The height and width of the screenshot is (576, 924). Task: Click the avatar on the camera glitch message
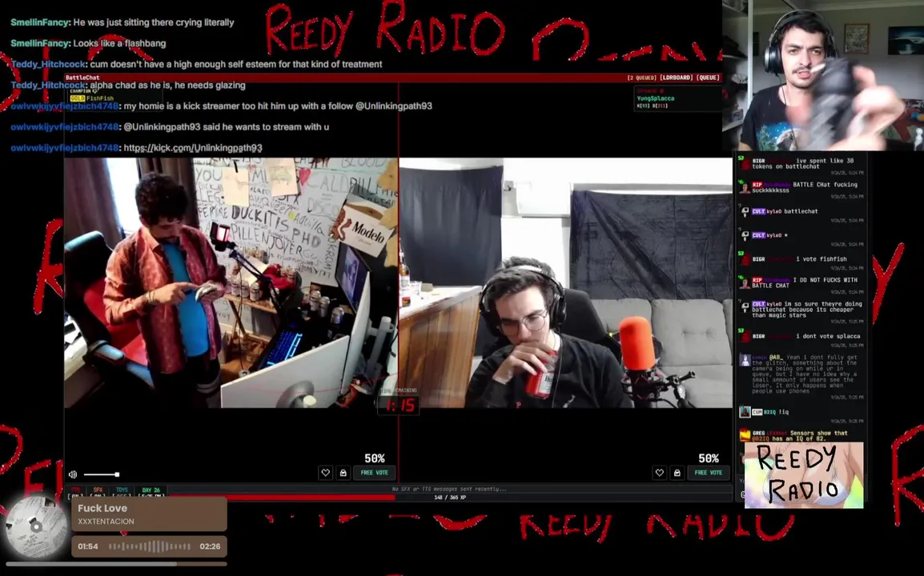[x=745, y=360]
